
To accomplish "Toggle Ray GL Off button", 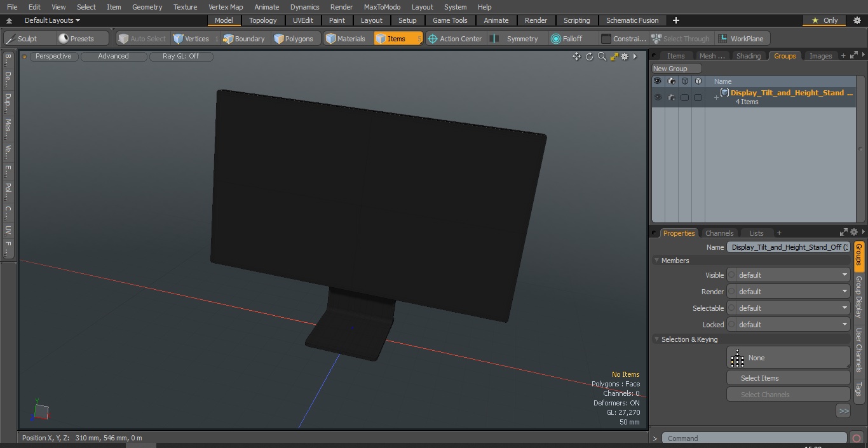I will pos(180,56).
